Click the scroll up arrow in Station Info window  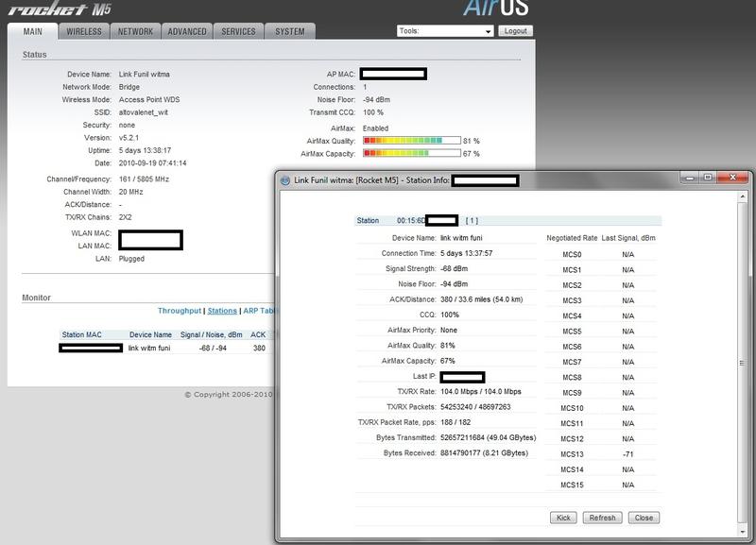(x=742, y=196)
